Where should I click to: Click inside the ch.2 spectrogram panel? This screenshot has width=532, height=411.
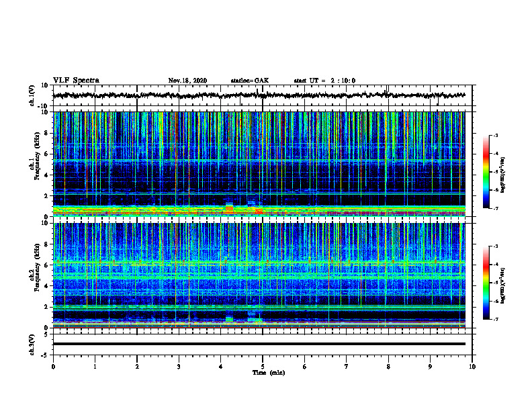click(259, 275)
